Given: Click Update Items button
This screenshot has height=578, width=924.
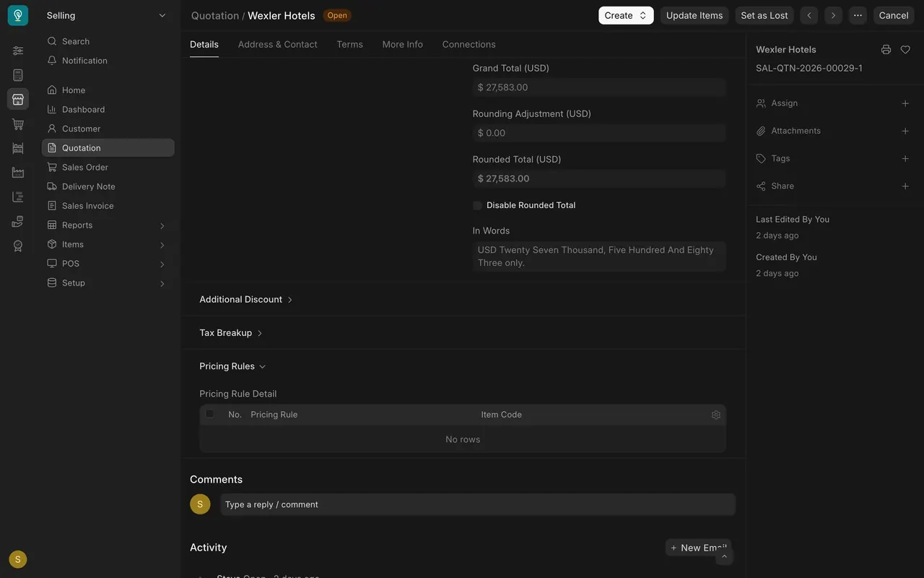Looking at the screenshot, I should point(694,15).
